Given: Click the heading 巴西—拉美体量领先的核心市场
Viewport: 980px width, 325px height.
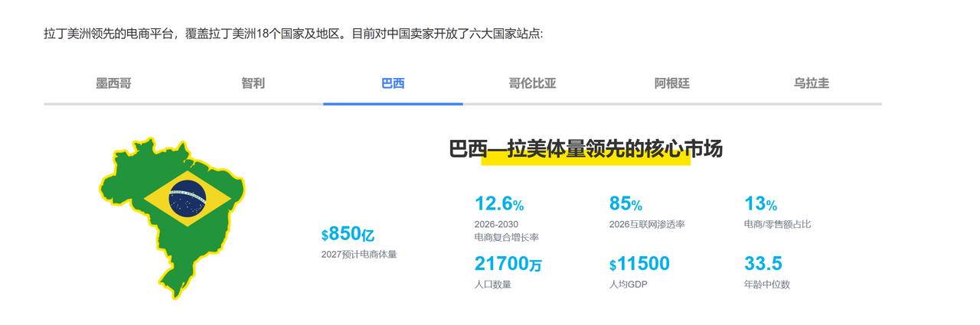Looking at the screenshot, I should pos(586,149).
